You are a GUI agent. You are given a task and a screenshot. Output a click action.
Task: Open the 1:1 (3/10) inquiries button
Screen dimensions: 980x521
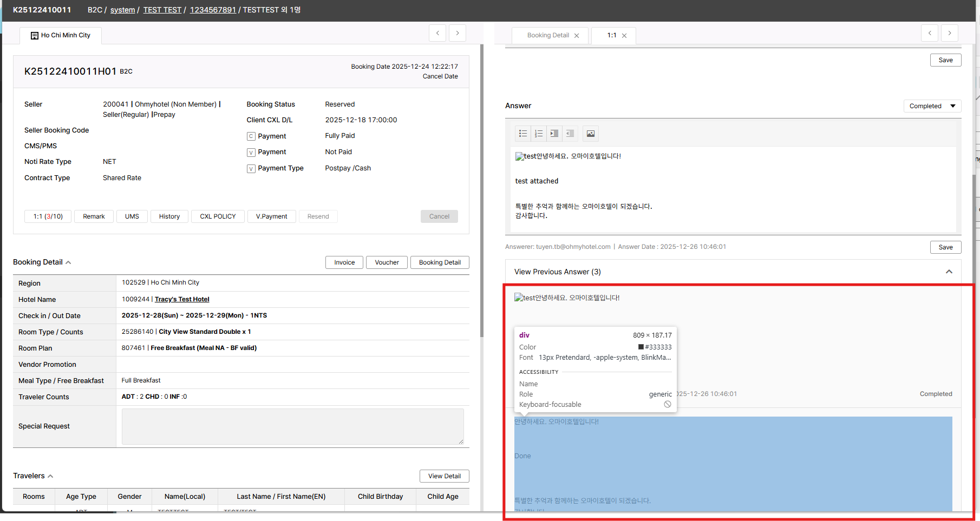pos(48,216)
